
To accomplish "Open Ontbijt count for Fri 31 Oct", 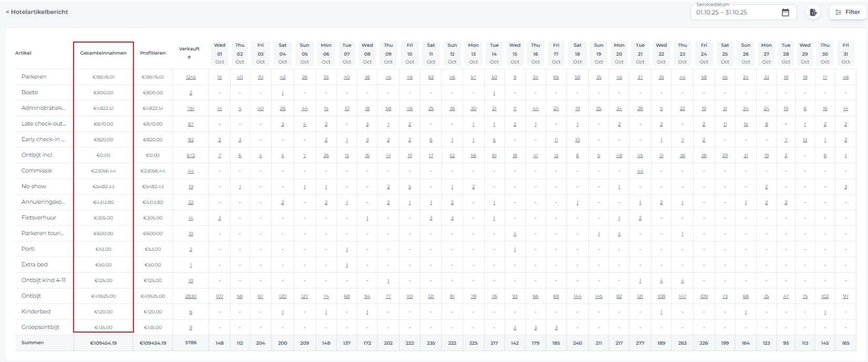I will (845, 296).
